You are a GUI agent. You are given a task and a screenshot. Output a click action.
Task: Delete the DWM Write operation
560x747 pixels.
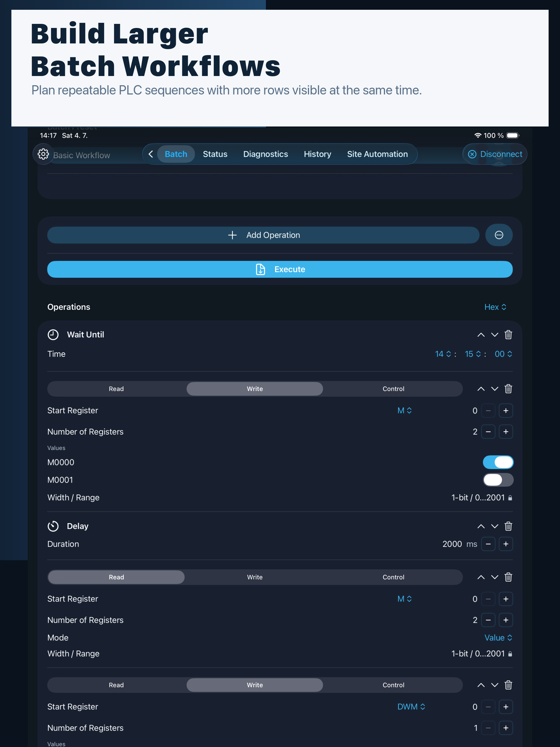point(508,685)
